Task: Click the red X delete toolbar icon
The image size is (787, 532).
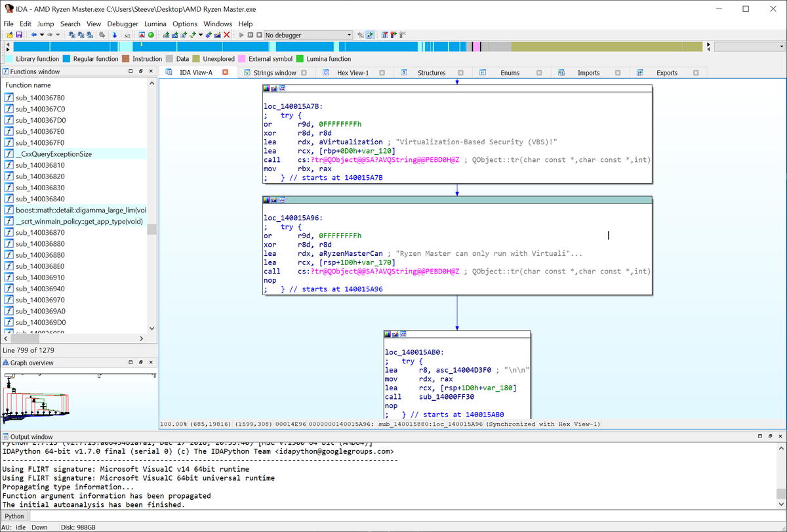Action: tap(226, 35)
